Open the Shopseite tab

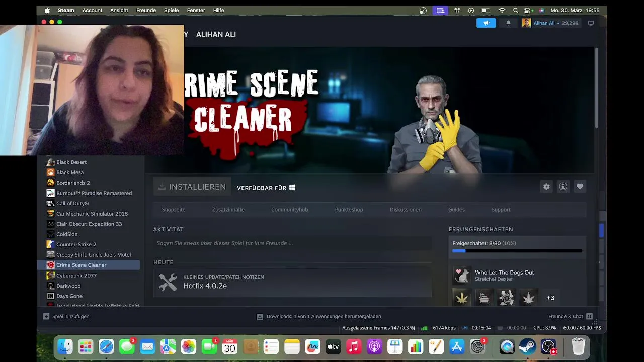point(174,210)
